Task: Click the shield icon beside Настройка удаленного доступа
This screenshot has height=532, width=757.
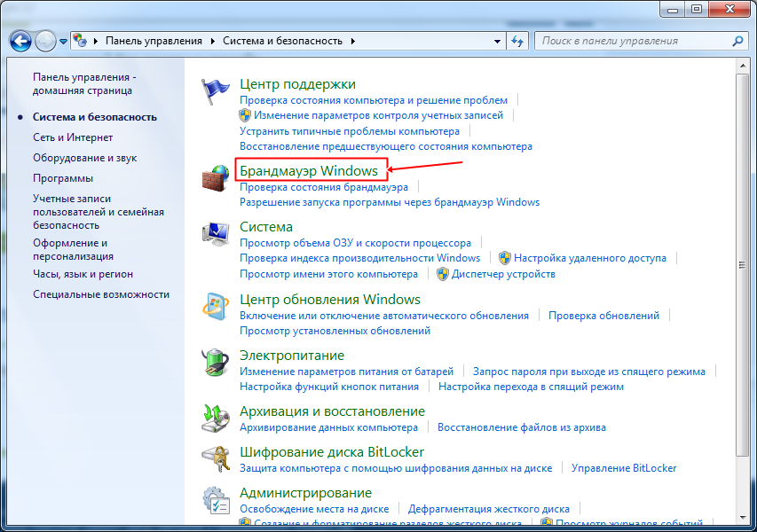Action: pyautogui.click(x=505, y=258)
